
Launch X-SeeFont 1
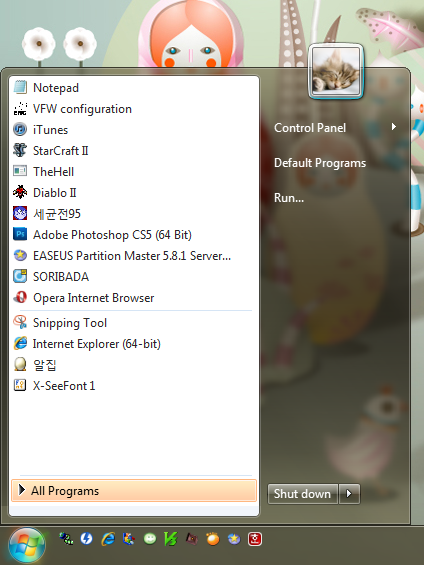click(x=133, y=386)
